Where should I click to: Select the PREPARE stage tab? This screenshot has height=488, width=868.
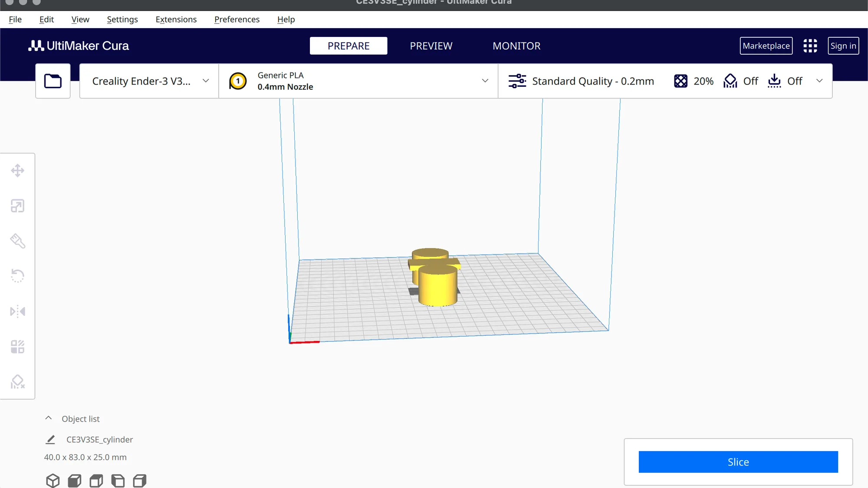click(349, 46)
